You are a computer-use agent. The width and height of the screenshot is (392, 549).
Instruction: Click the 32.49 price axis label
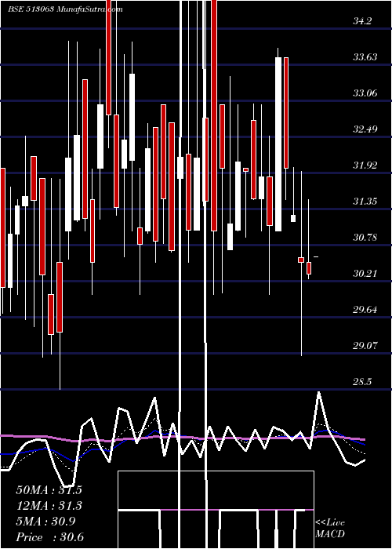365,129
